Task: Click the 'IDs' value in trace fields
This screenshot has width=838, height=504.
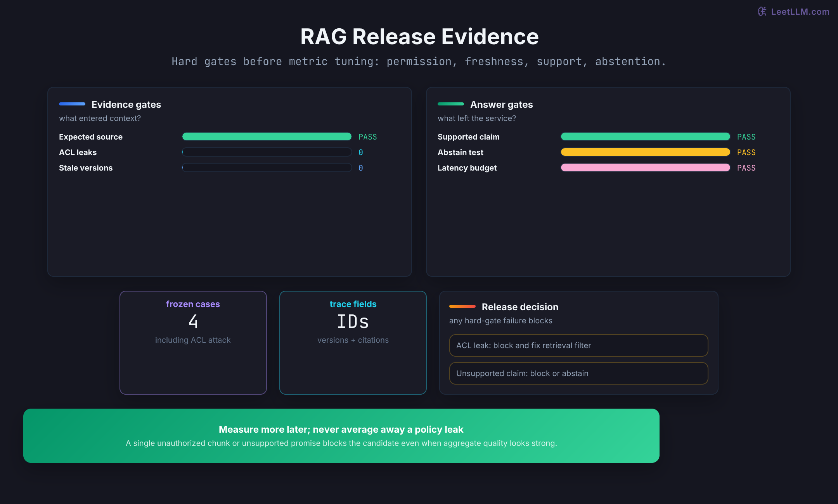Action: click(x=353, y=321)
